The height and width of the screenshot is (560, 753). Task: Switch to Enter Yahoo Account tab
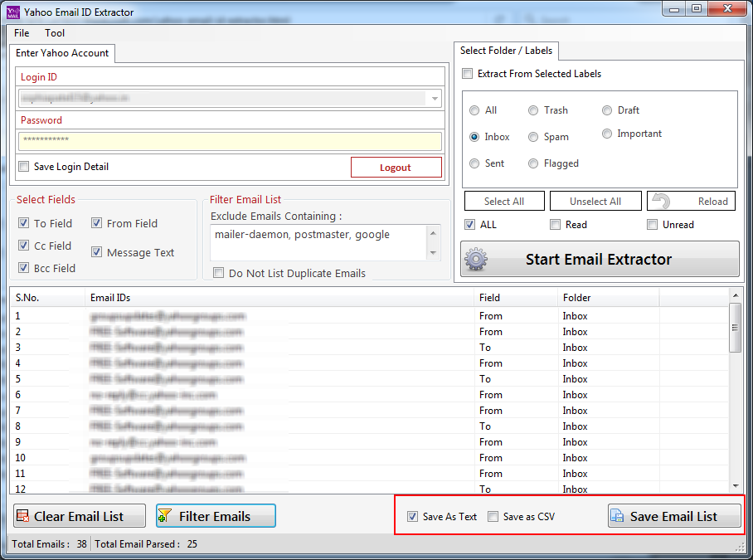(x=62, y=53)
